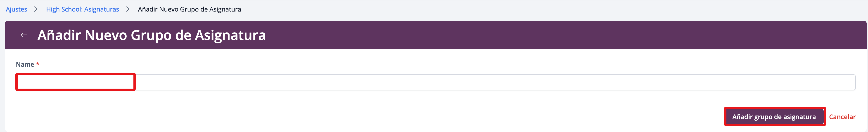Select the current breadcrumb Añadir Nuevo Grupo de Asignatura

point(189,9)
